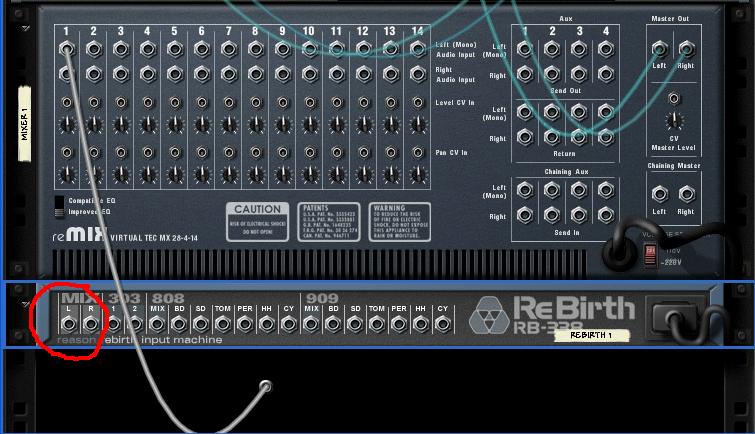Click ReBirth 303 output 2 jack
The height and width of the screenshot is (434, 755).
135,324
